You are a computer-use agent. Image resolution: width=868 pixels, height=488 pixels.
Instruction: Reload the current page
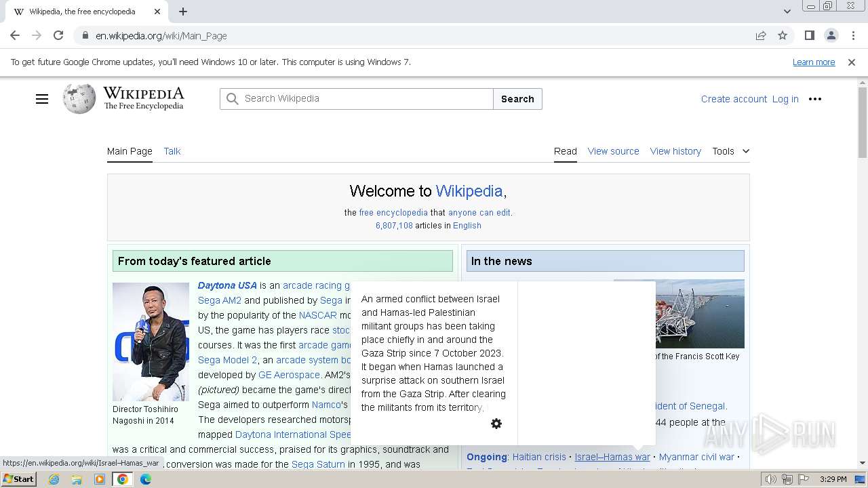pos(58,35)
